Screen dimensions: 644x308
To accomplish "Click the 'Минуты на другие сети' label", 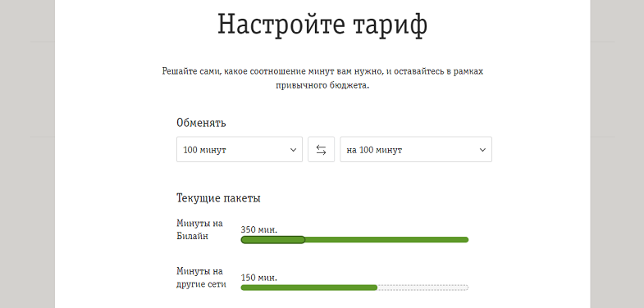I will pos(201,278).
